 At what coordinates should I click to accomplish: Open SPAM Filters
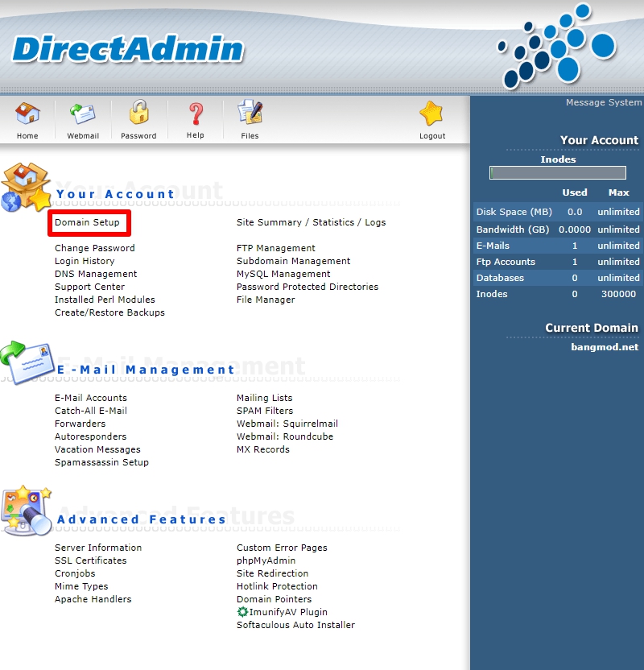click(265, 410)
